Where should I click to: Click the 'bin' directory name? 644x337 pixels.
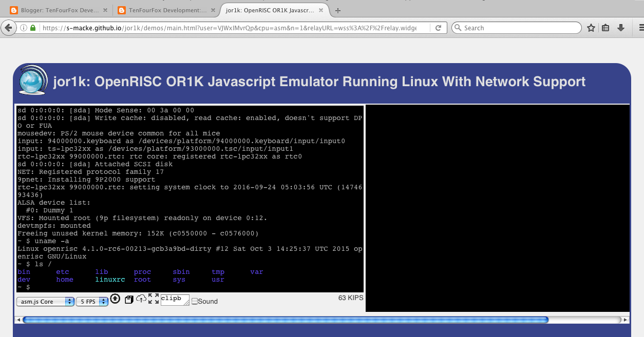[x=24, y=272]
